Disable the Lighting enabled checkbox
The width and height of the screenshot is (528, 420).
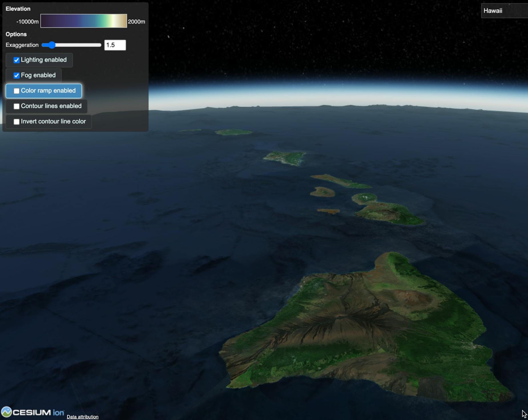[x=16, y=60]
